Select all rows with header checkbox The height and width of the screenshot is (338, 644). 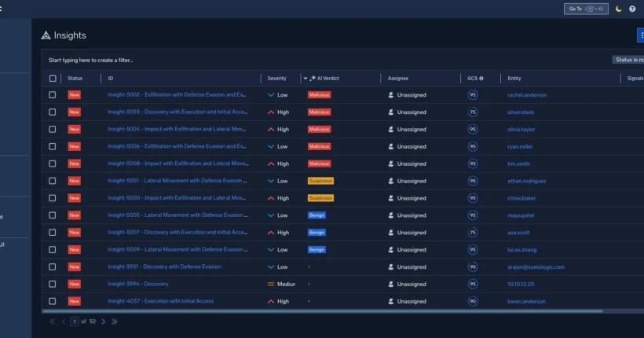point(53,78)
